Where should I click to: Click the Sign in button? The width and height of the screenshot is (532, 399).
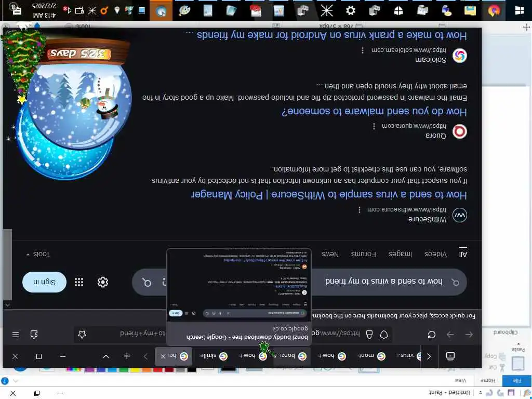click(x=45, y=282)
